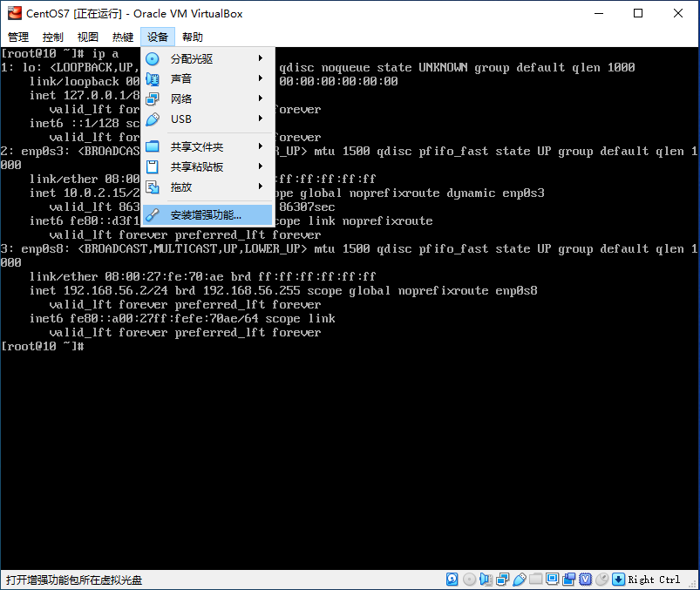Close the open 设备 menu

pos(158,37)
